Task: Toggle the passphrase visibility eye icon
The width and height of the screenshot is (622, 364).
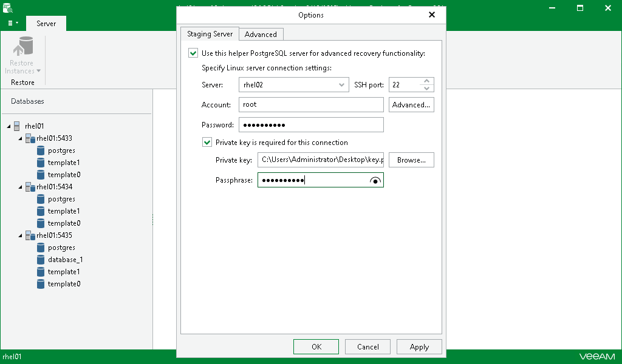Action: [376, 180]
